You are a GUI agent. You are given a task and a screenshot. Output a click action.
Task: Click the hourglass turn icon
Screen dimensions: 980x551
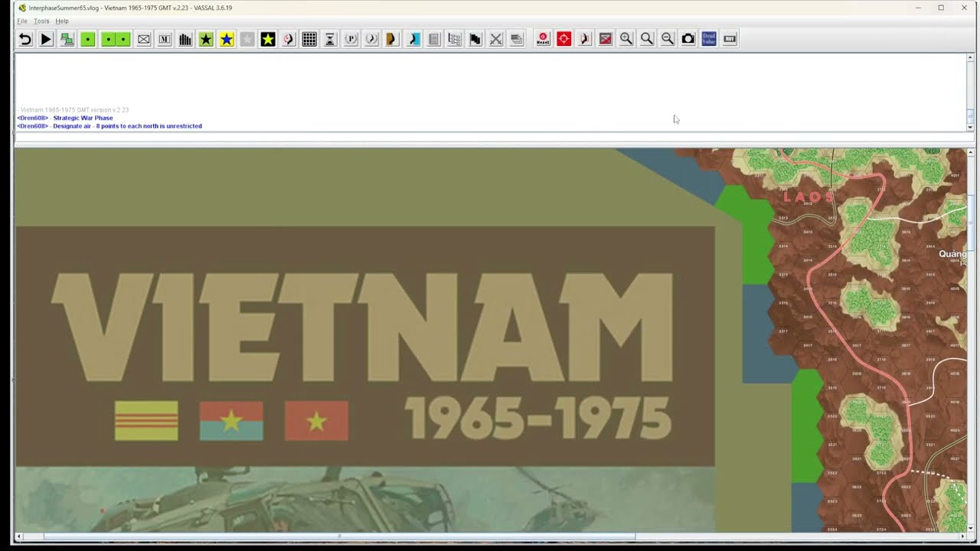coord(330,39)
